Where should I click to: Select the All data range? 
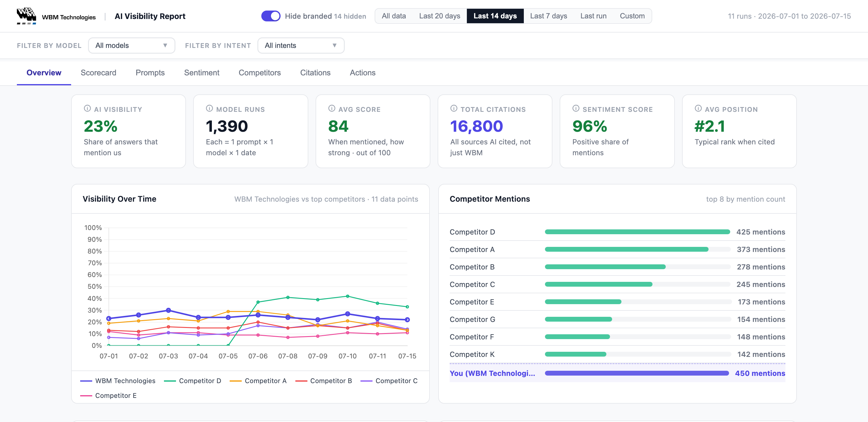(394, 16)
